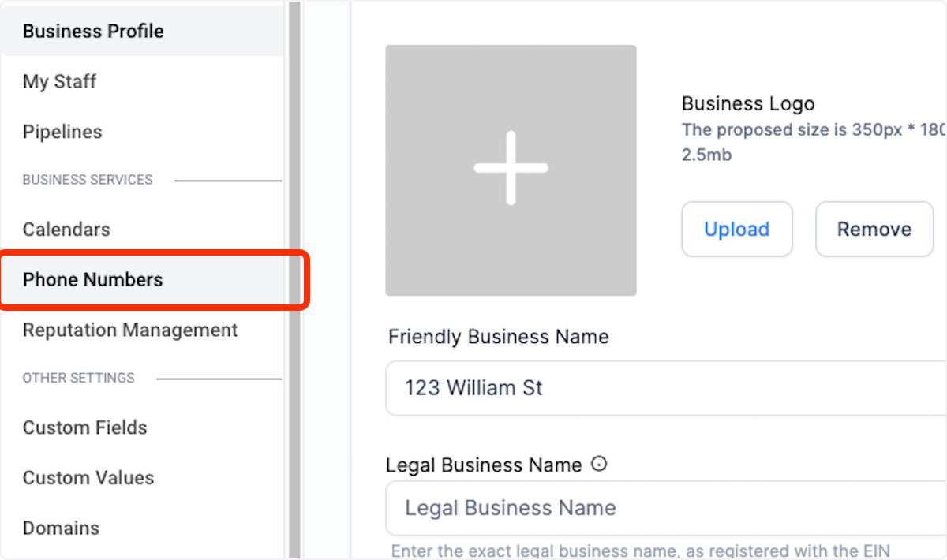Image resolution: width=947 pixels, height=560 pixels.
Task: Click the Other Settings section header
Action: [x=78, y=378]
